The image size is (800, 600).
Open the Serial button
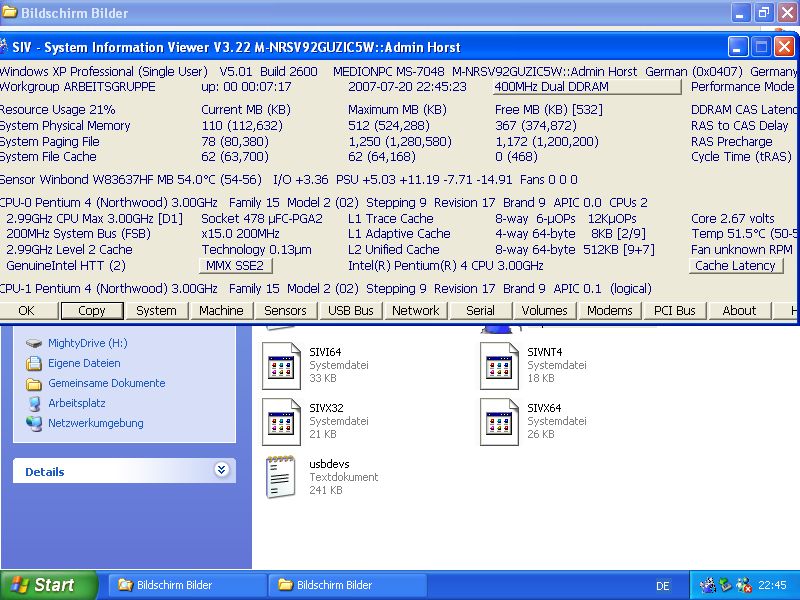[x=481, y=311]
